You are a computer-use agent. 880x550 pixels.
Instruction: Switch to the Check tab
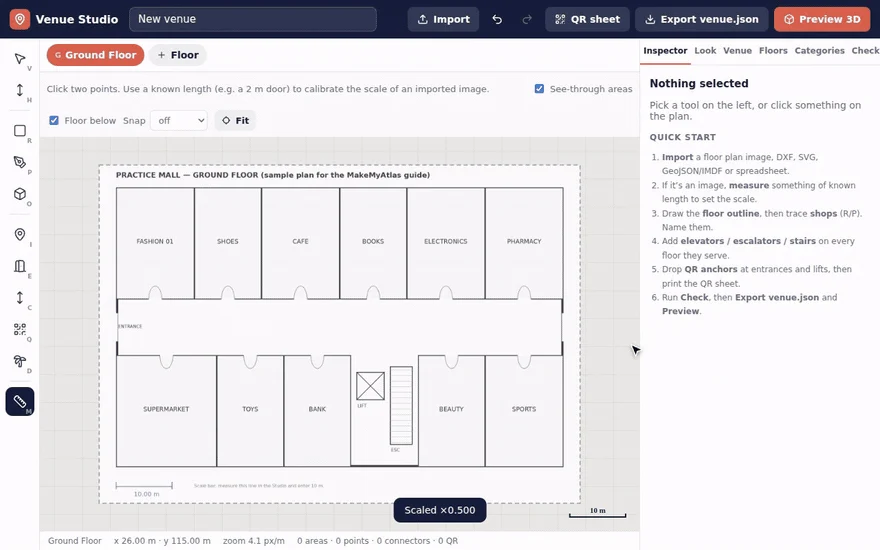tap(865, 51)
